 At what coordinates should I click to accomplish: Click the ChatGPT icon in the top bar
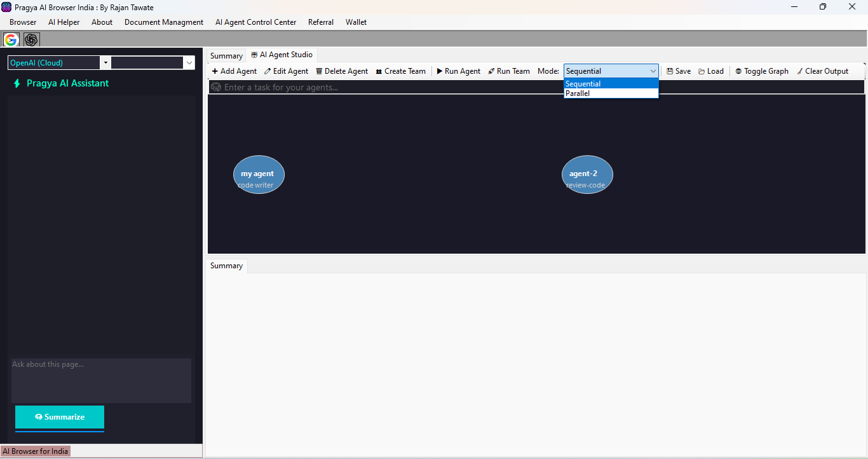click(x=31, y=40)
